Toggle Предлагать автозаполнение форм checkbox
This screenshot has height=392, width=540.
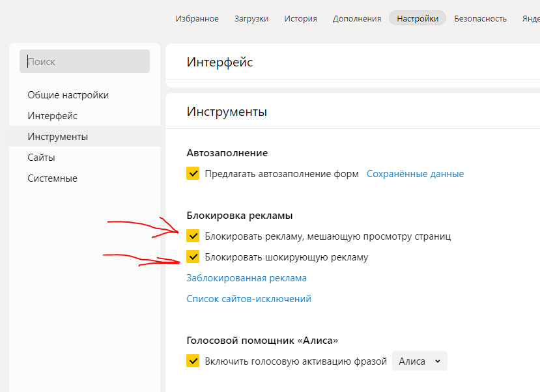(193, 173)
